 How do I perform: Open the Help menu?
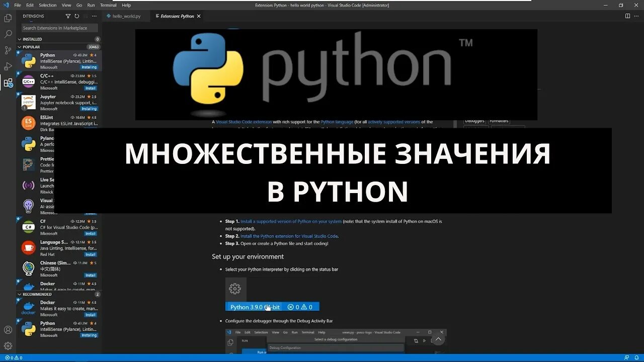click(x=126, y=5)
